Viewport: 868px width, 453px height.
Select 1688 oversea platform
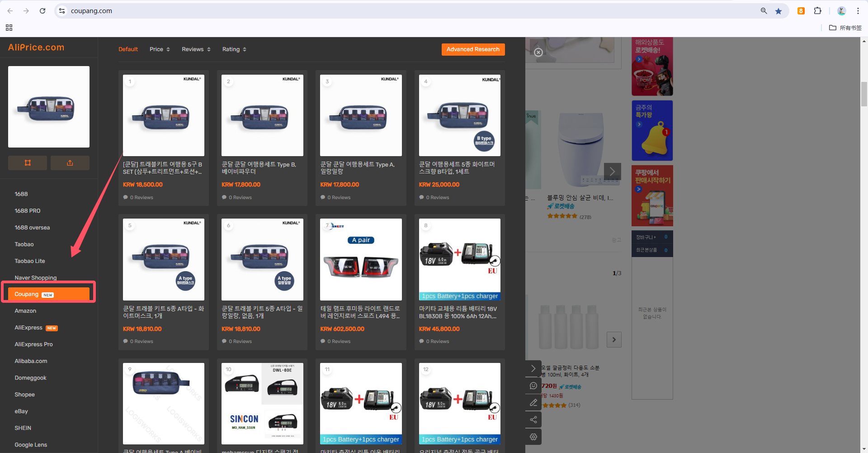click(32, 228)
